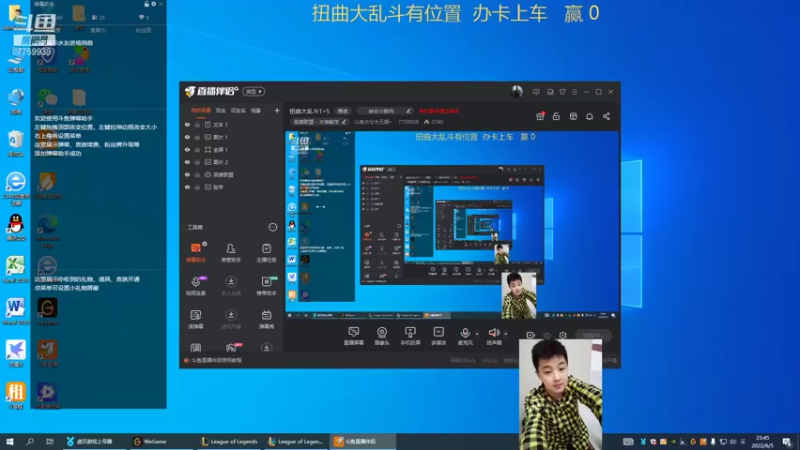The width and height of the screenshot is (800, 450).
Task: Edit the 英雄联盟 category pencil field
Action: [x=319, y=122]
